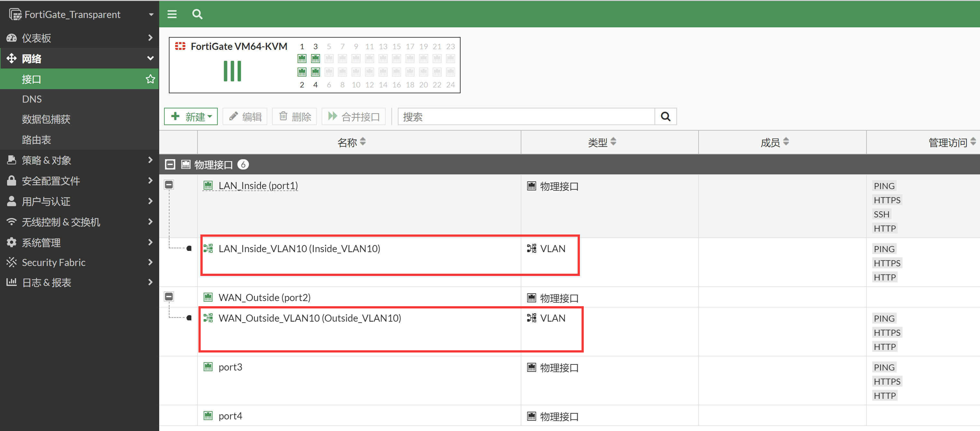
Task: Click the 合并接口 button
Action: click(x=353, y=116)
